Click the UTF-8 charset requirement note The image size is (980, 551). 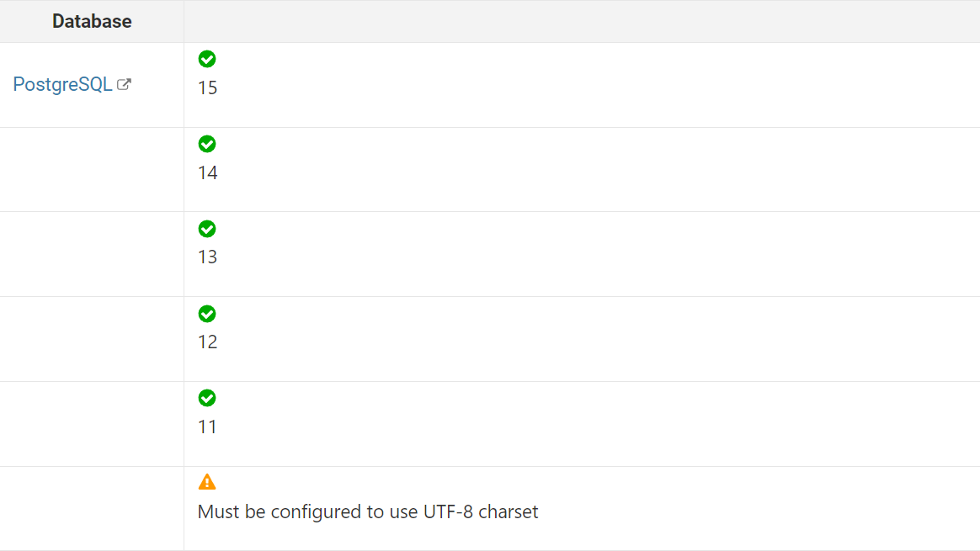pos(367,511)
